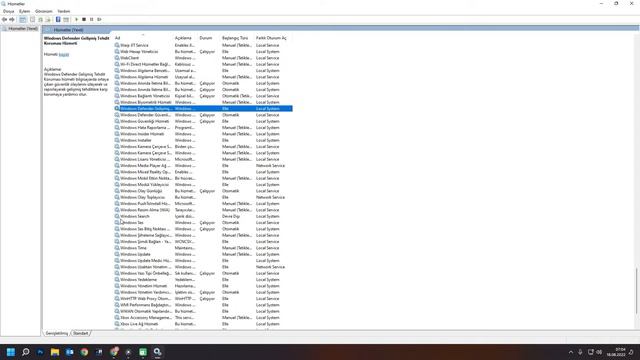Click the Forward arrow in the toolbar

12,20
